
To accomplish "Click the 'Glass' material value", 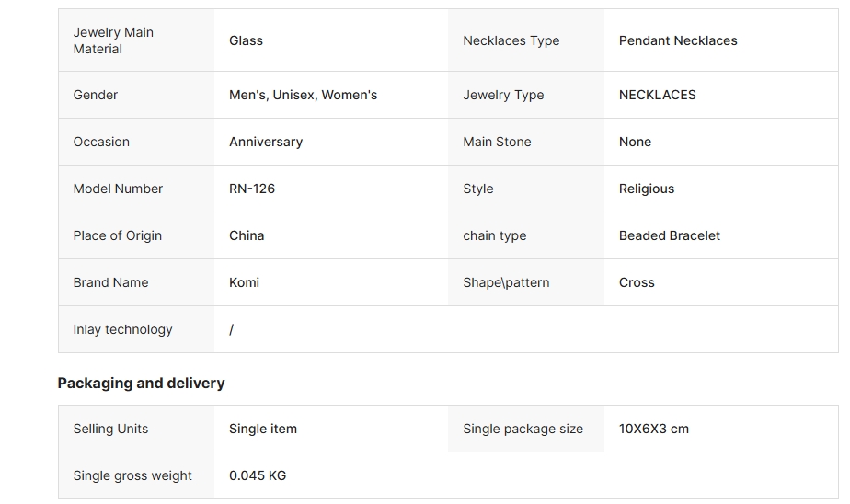I will pyautogui.click(x=246, y=40).
